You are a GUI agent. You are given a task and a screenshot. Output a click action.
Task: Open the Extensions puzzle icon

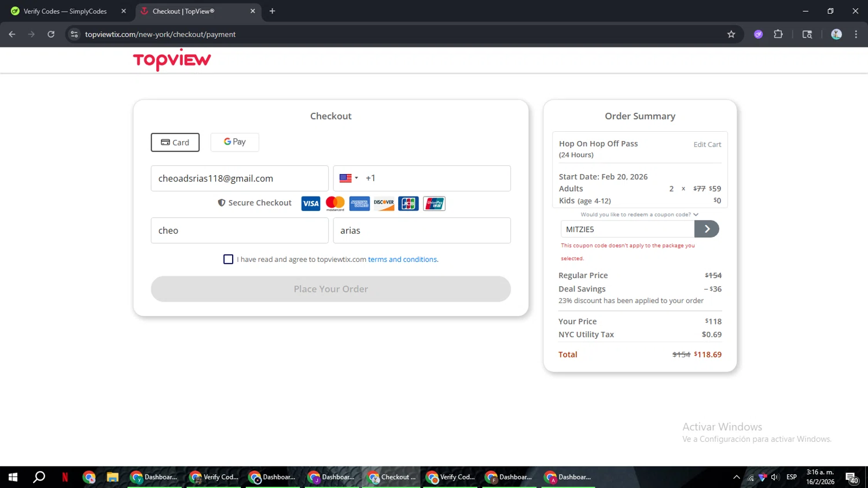click(778, 34)
